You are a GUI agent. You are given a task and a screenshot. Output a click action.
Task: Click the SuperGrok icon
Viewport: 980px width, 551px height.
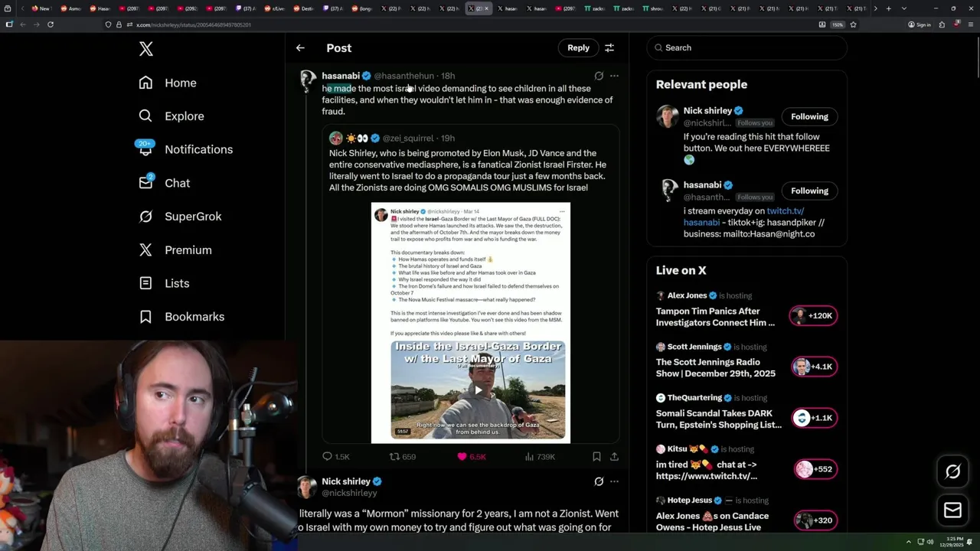pyautogui.click(x=145, y=217)
